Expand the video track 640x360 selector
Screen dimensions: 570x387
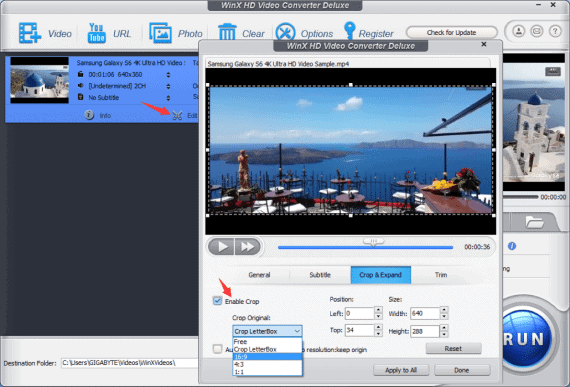(x=168, y=74)
